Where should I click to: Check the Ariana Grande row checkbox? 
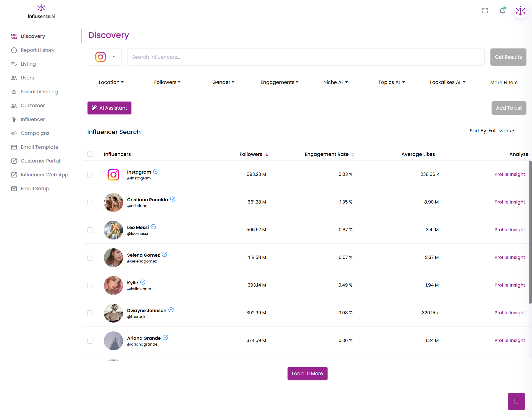[90, 341]
